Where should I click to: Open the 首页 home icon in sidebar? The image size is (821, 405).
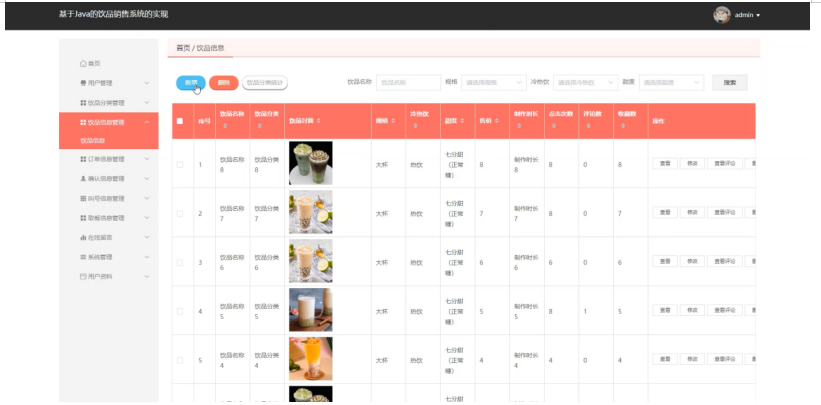(x=83, y=63)
